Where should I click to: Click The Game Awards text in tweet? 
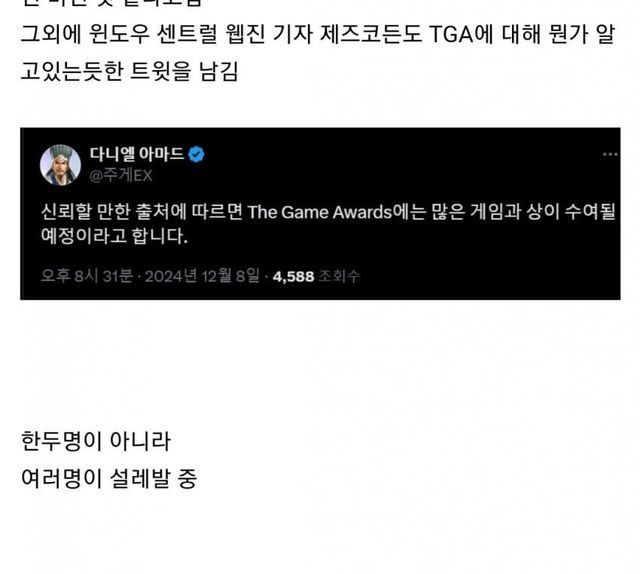tap(320, 212)
